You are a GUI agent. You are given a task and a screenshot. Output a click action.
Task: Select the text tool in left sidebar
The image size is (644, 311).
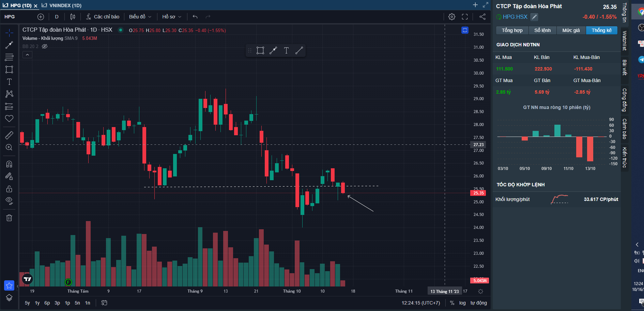[9, 82]
